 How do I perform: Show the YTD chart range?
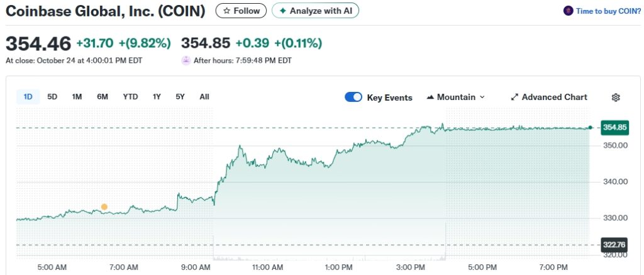point(130,97)
